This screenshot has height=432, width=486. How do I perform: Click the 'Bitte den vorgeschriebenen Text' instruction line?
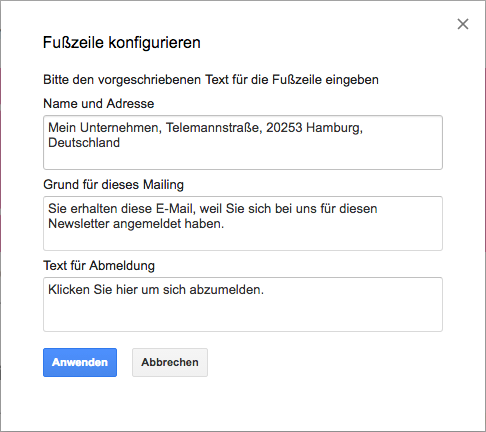pos(211,80)
